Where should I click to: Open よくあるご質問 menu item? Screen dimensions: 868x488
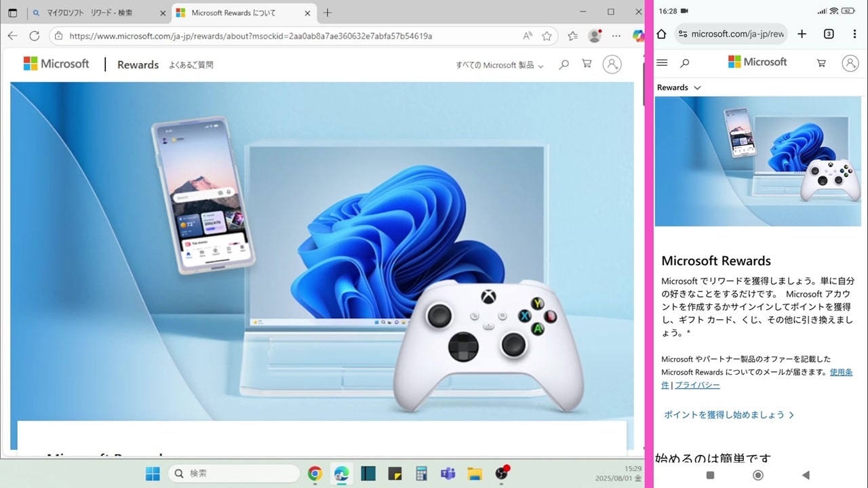(x=191, y=65)
